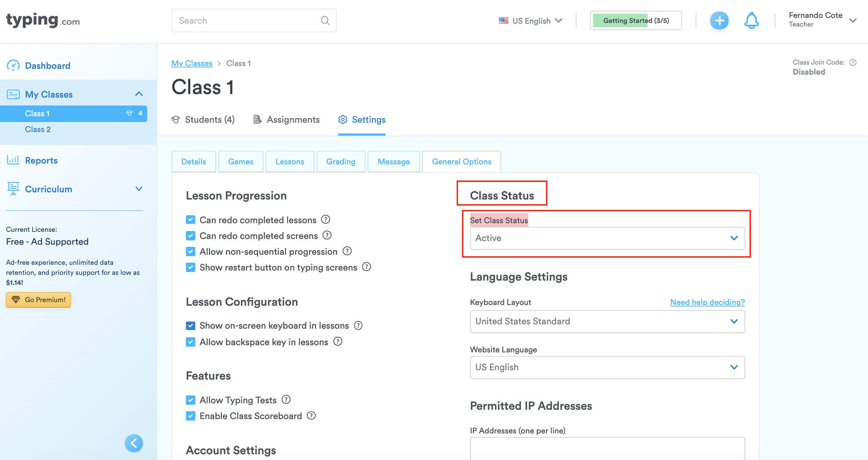
Task: Open the Set Class Status dropdown
Action: 607,238
